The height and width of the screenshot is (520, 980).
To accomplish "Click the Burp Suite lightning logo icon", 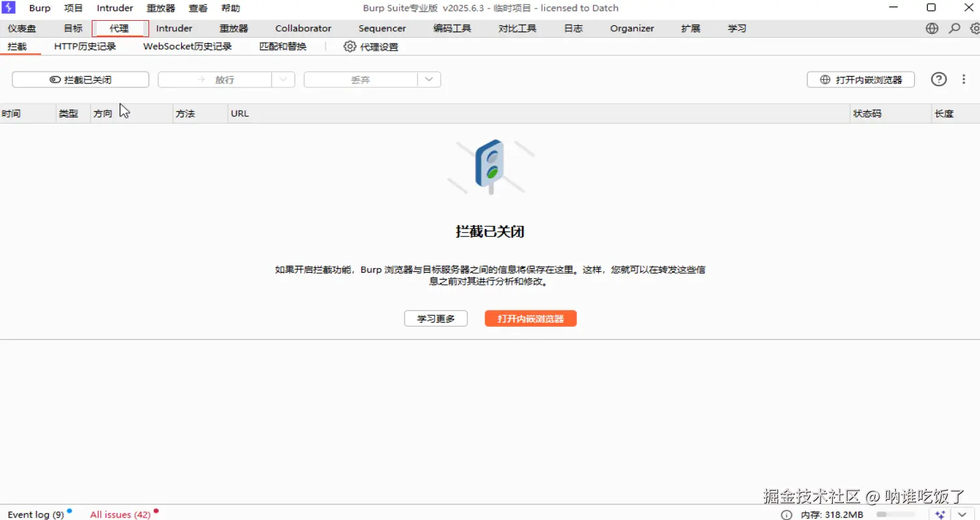I will 8,8.
